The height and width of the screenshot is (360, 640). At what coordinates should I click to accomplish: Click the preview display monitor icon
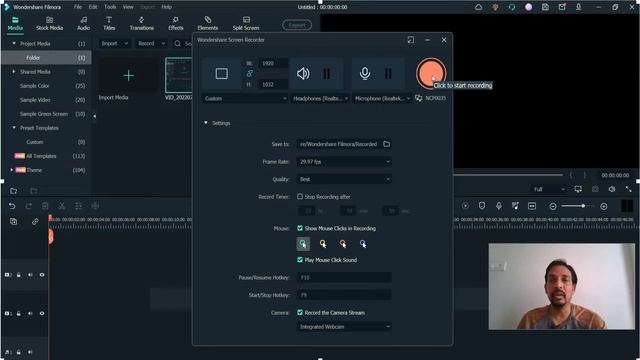578,189
